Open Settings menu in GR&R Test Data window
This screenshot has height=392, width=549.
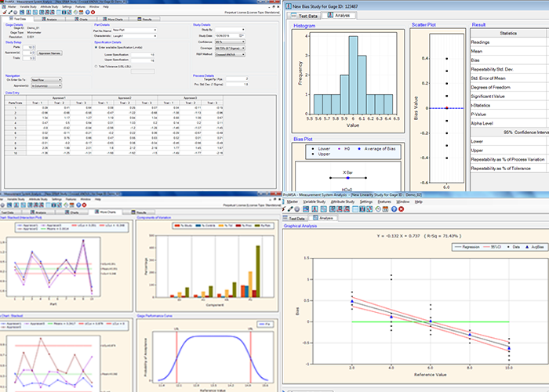click(67, 6)
